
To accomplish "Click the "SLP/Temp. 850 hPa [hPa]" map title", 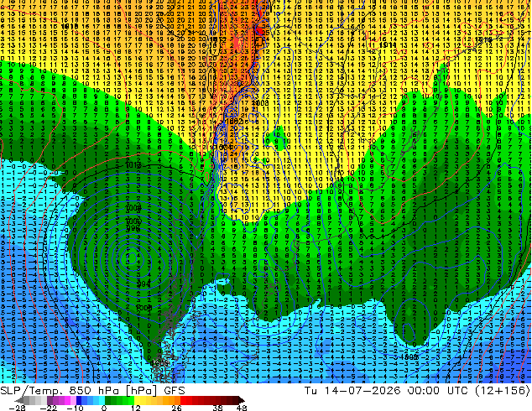I will (x=78, y=391).
